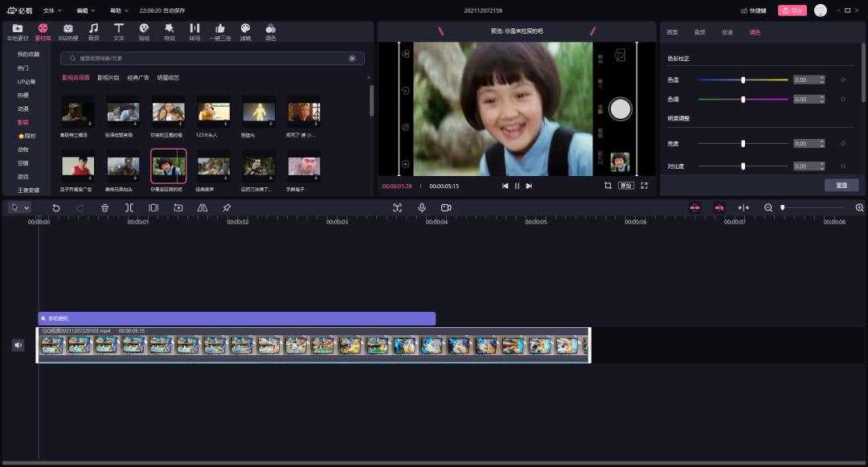This screenshot has width=868, height=467.
Task: Start voice recording with the microphone icon
Action: click(421, 207)
